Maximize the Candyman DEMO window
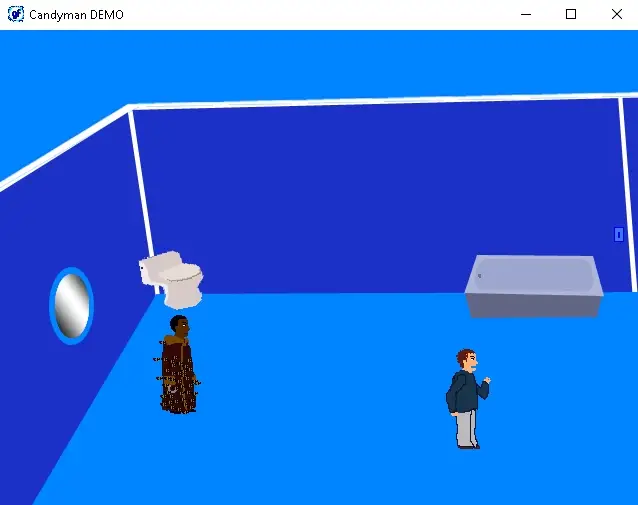Image resolution: width=638 pixels, height=505 pixels. [571, 15]
